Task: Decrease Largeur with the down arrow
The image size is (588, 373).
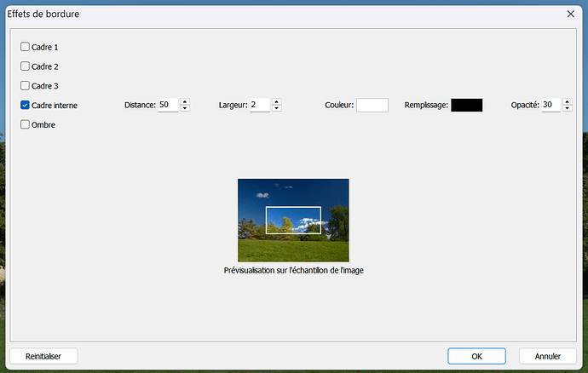Action: (277, 109)
